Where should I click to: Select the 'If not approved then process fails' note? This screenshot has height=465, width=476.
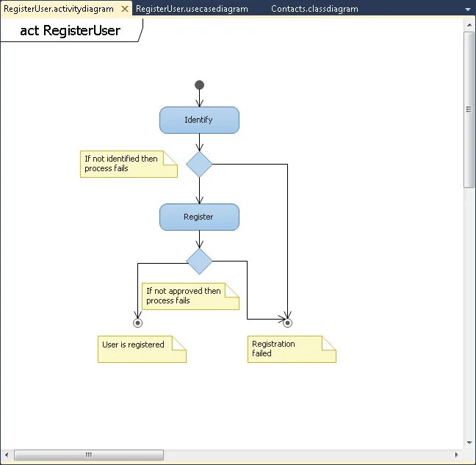click(190, 297)
